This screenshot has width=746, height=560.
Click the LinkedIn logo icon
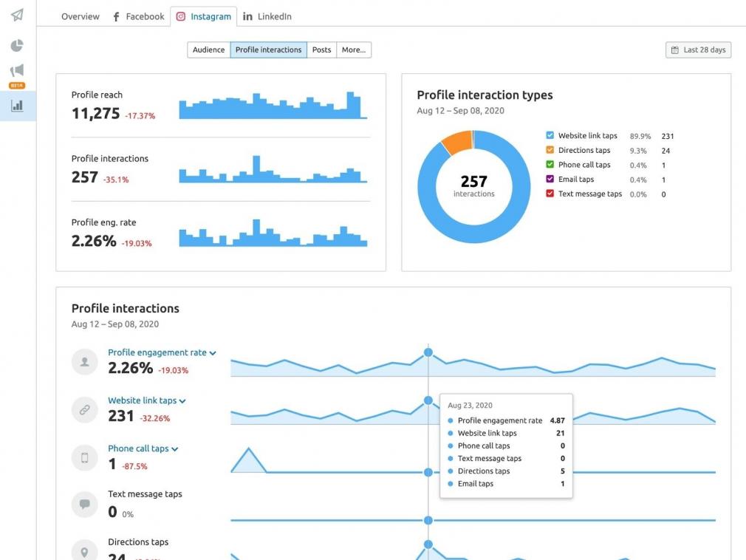pos(247,17)
